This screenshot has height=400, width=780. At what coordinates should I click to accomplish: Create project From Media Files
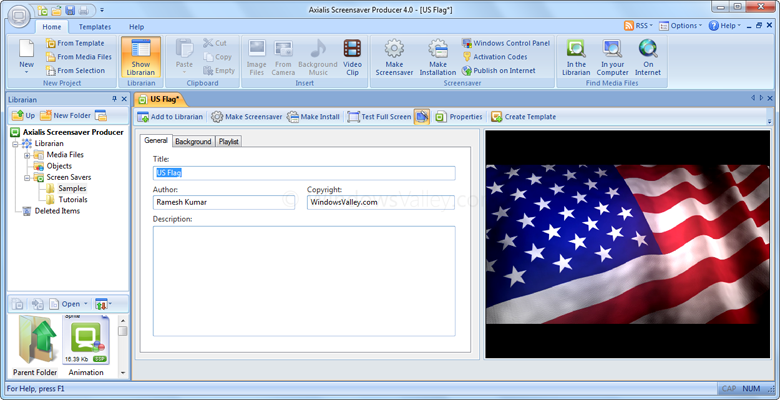pos(79,57)
